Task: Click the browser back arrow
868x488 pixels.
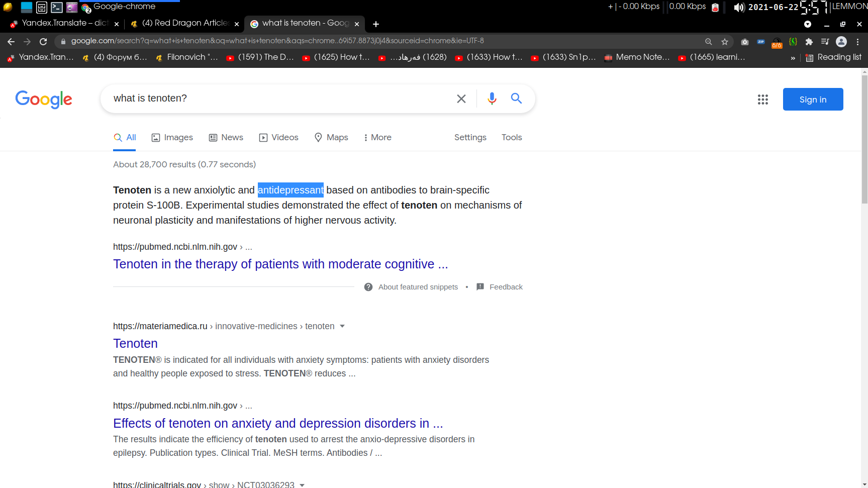Action: (11, 42)
